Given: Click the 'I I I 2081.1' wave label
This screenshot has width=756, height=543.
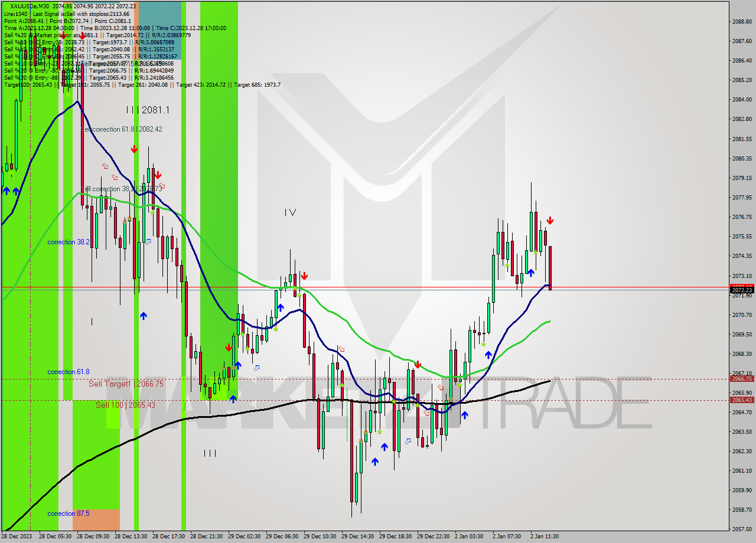Looking at the screenshot, I should pos(148,110).
